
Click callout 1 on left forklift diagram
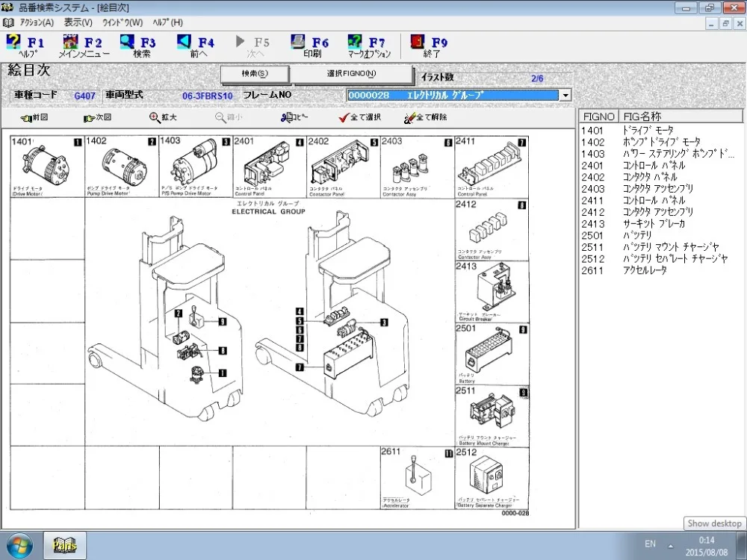coord(222,373)
